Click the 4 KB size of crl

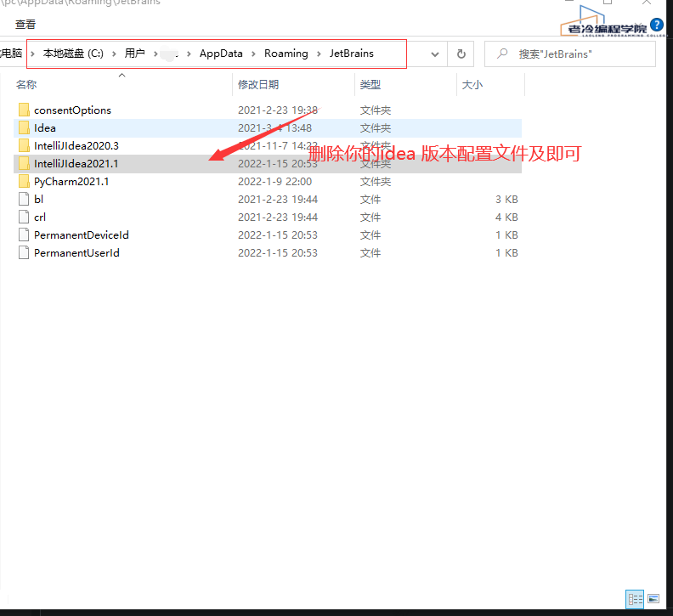pos(507,218)
